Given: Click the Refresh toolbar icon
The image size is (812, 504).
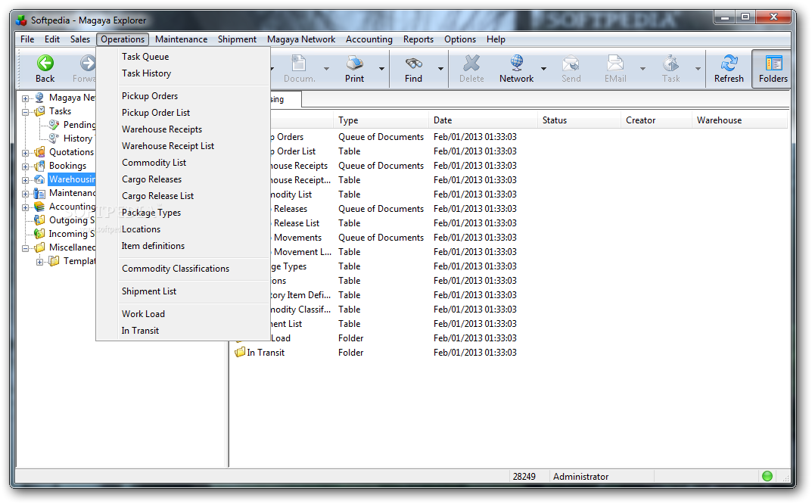Looking at the screenshot, I should (x=730, y=64).
